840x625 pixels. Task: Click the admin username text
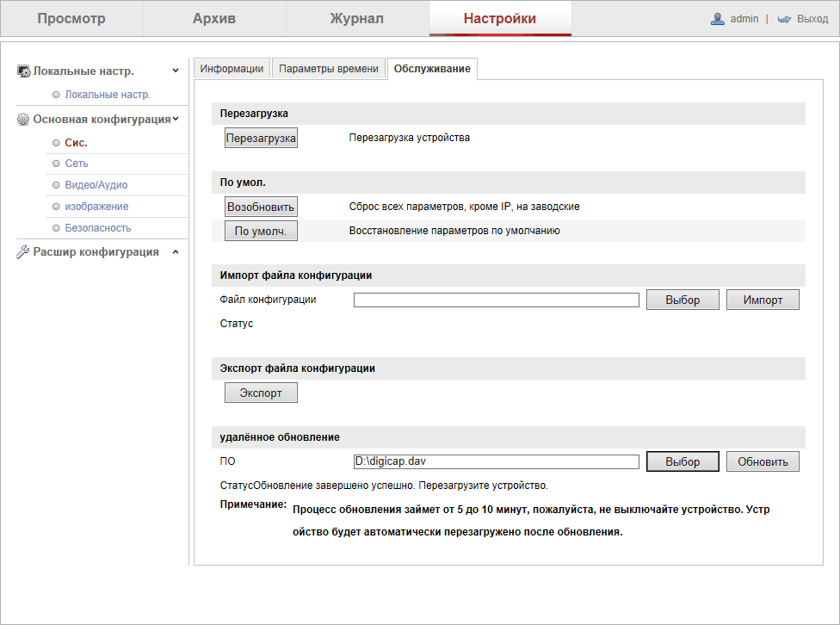[744, 19]
